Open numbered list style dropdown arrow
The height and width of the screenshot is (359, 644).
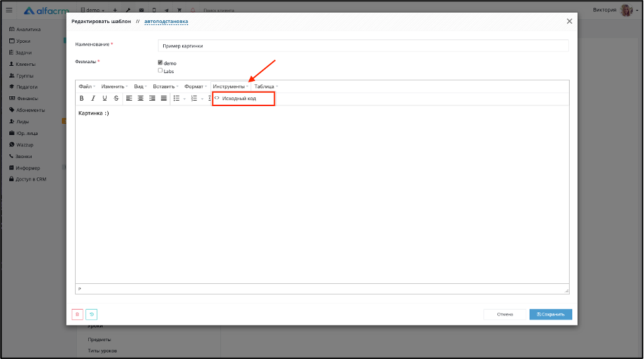(202, 99)
